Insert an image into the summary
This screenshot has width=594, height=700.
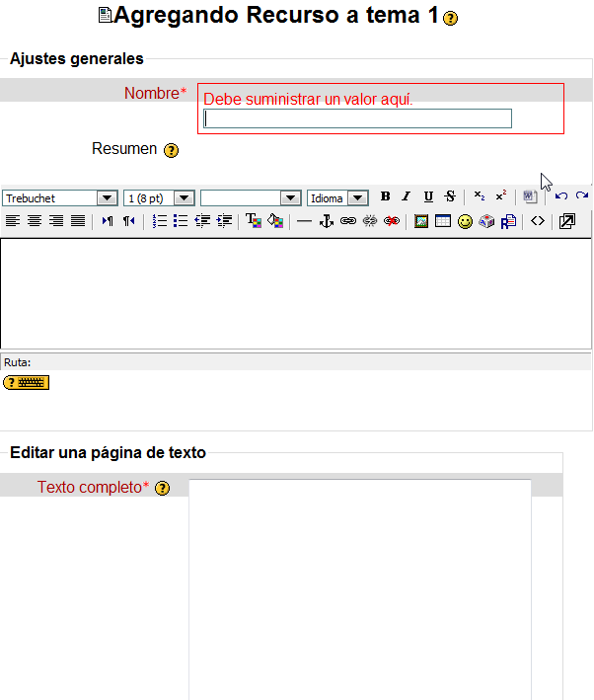tap(421, 221)
